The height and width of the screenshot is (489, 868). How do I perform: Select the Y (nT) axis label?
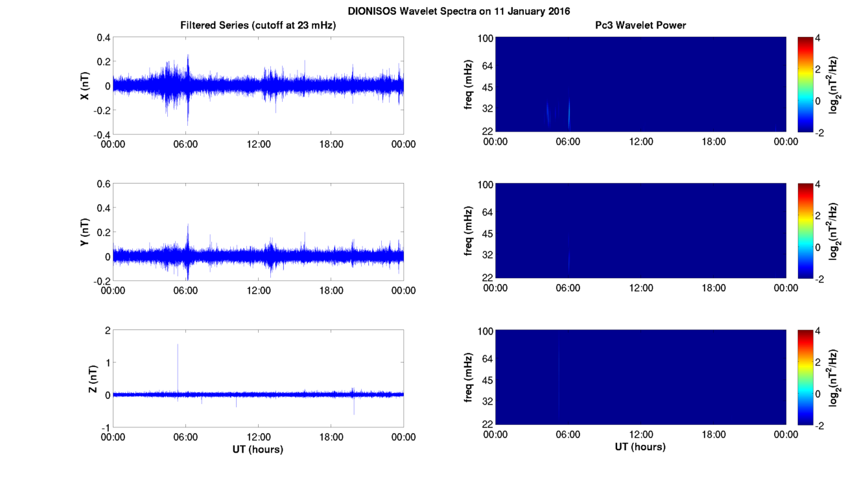coord(84,233)
